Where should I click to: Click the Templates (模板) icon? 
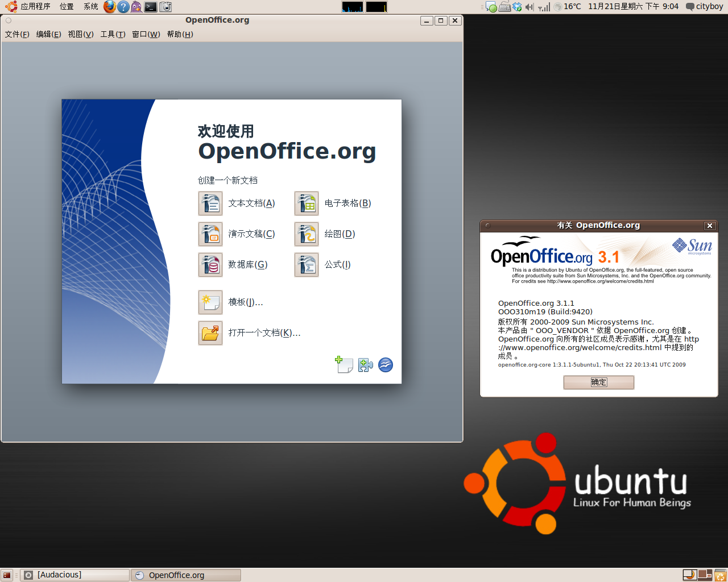[x=210, y=302]
